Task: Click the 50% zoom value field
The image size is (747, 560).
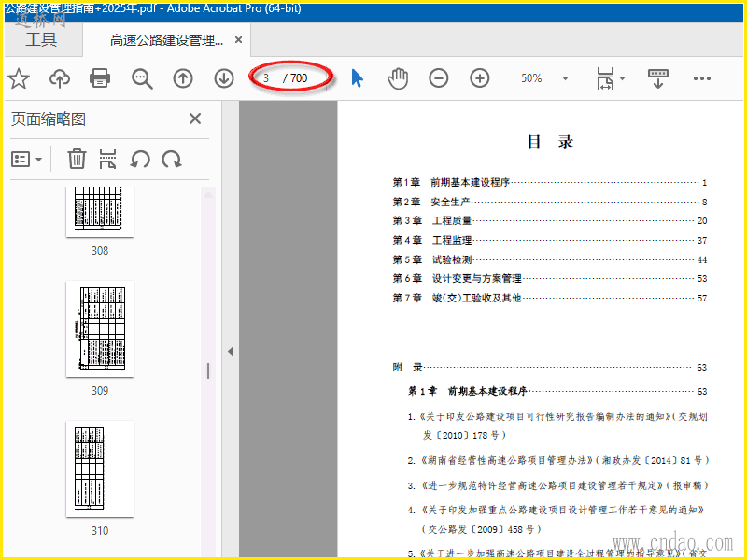Action: pos(531,78)
